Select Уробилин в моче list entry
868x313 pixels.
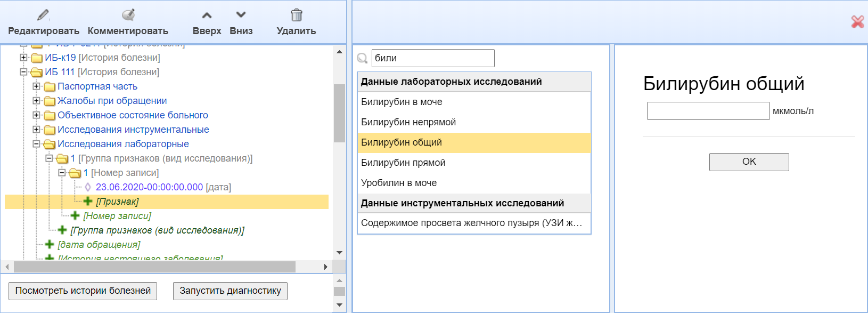[x=399, y=183]
